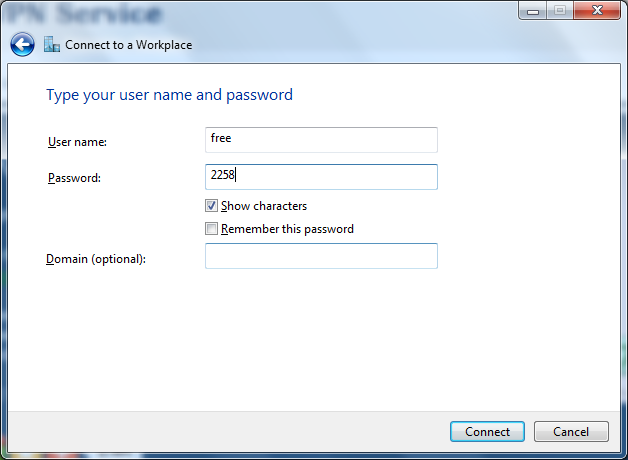Viewport: 628px width, 460px height.
Task: Select the Domain (optional) text box
Action: click(x=321, y=256)
